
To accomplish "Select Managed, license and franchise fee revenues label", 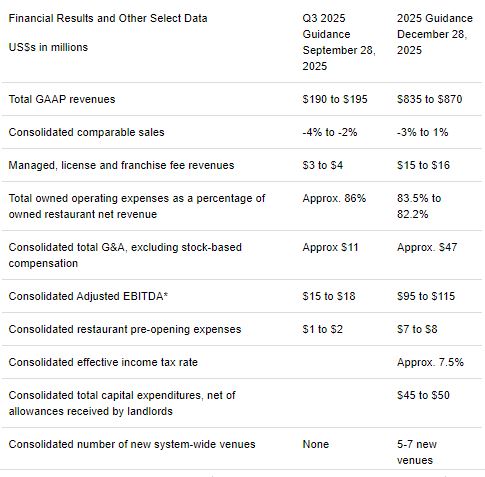I will click(x=121, y=165).
